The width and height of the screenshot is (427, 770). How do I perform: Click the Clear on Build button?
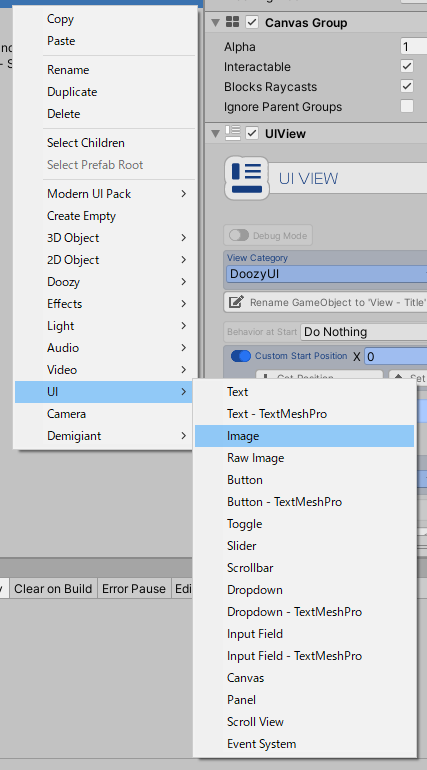pos(53,588)
